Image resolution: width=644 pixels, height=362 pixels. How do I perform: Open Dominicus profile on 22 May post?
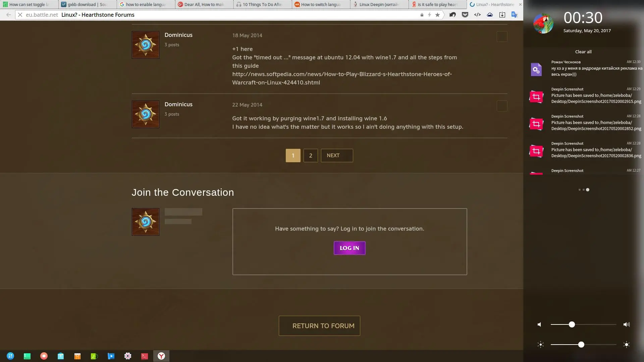[x=178, y=104]
